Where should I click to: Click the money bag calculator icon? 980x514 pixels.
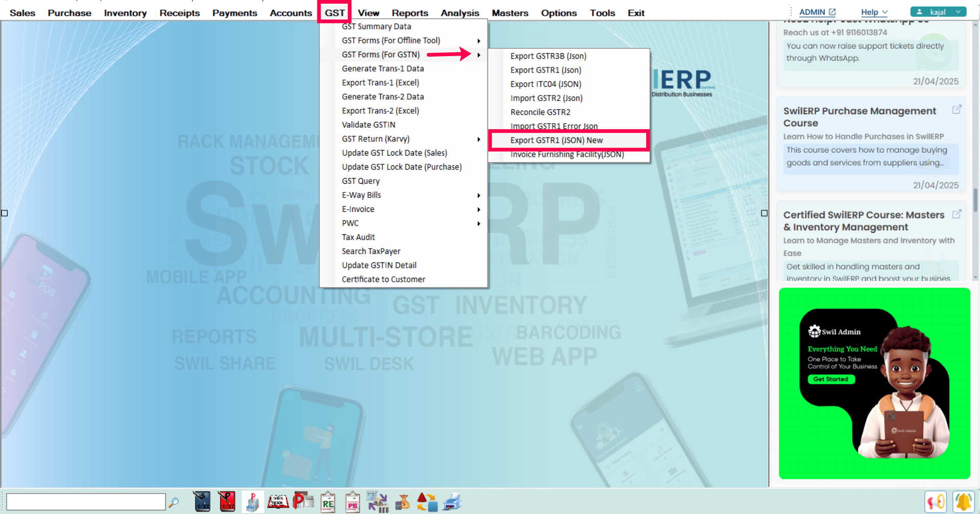(x=403, y=502)
